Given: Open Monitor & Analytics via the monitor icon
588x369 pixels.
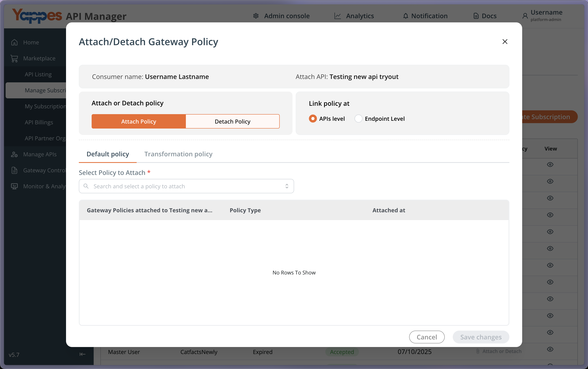Looking at the screenshot, I should pyautogui.click(x=14, y=186).
